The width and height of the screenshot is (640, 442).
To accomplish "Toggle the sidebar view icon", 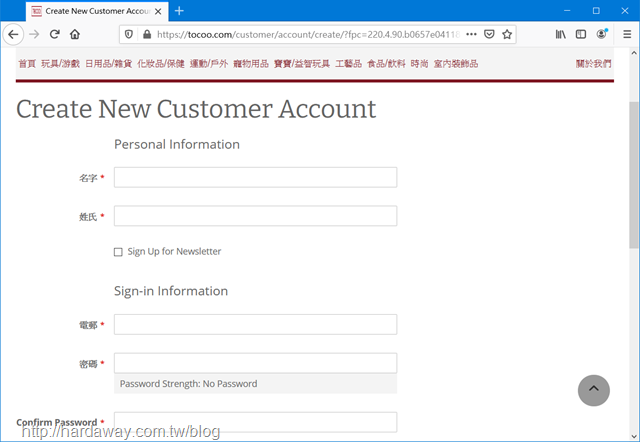I will point(581,34).
